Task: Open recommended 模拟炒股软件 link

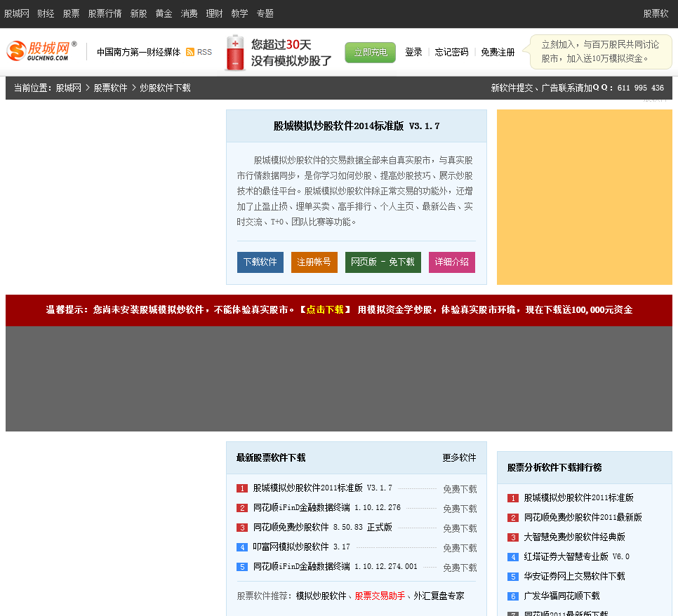Action: (321, 596)
